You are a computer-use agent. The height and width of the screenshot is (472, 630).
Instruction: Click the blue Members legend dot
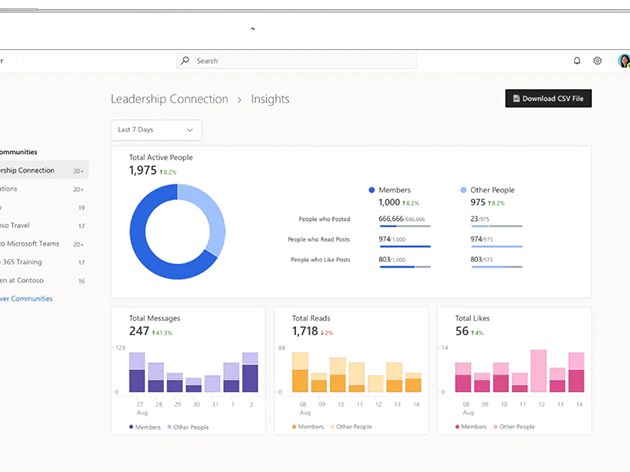pyautogui.click(x=372, y=190)
